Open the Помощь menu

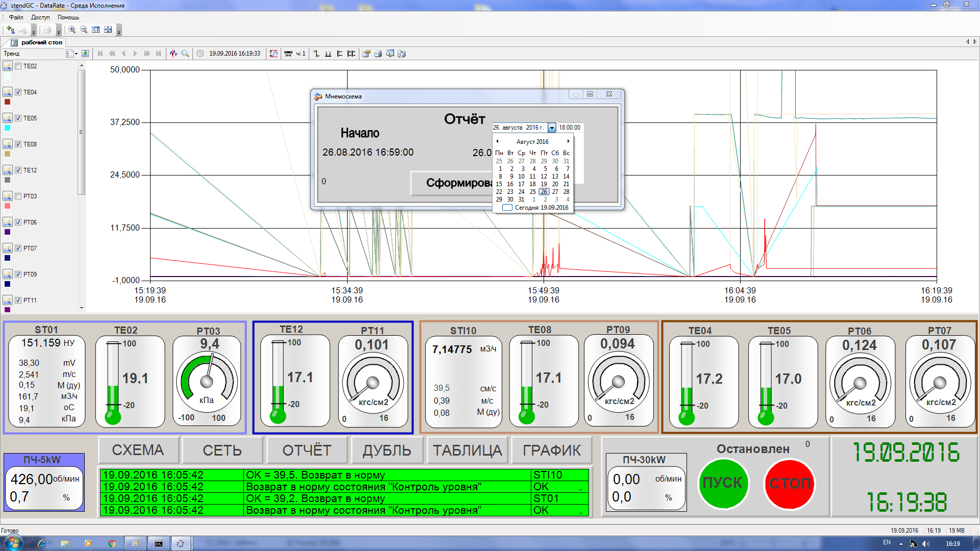tap(68, 17)
